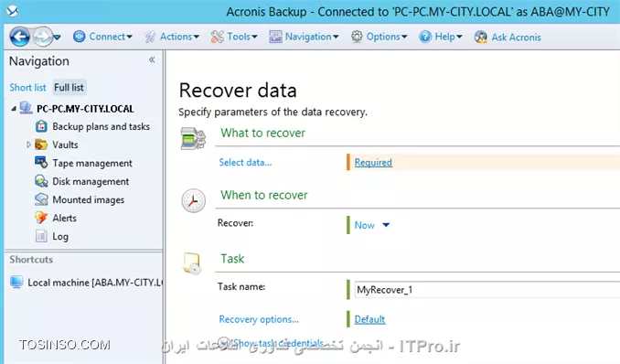The image size is (620, 364).
Task: Click the Tools wrench icon
Action: coord(217,37)
